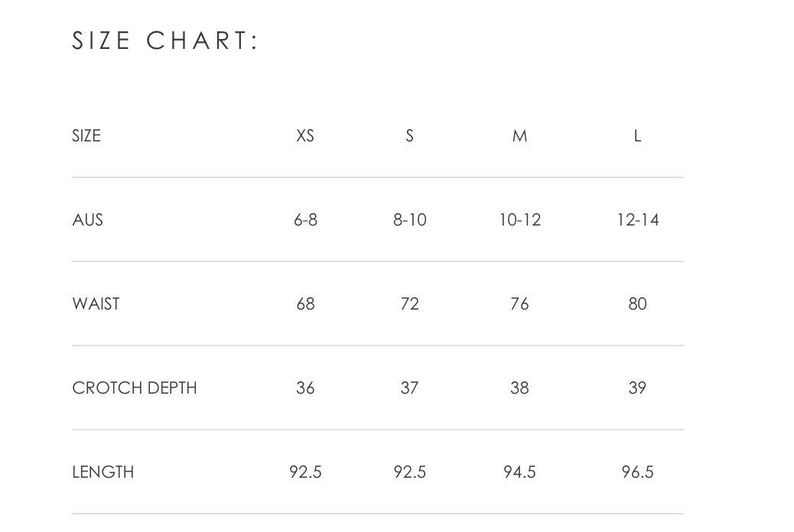Select the XS column header
Screen dimensions: 794x532
305,135
